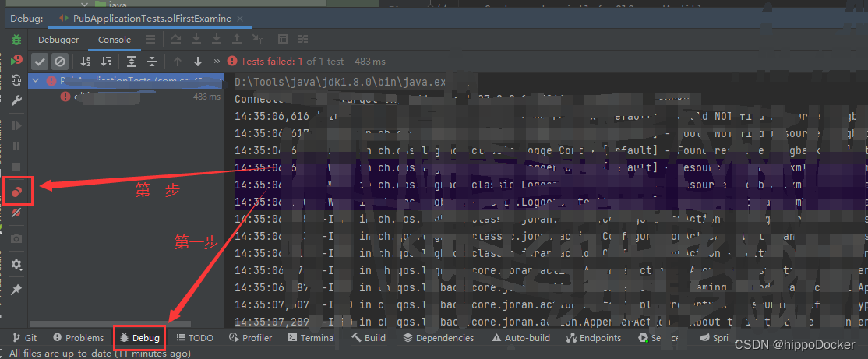This screenshot has width=868, height=359.
Task: Open the Dependencies tool window
Action: coord(439,337)
